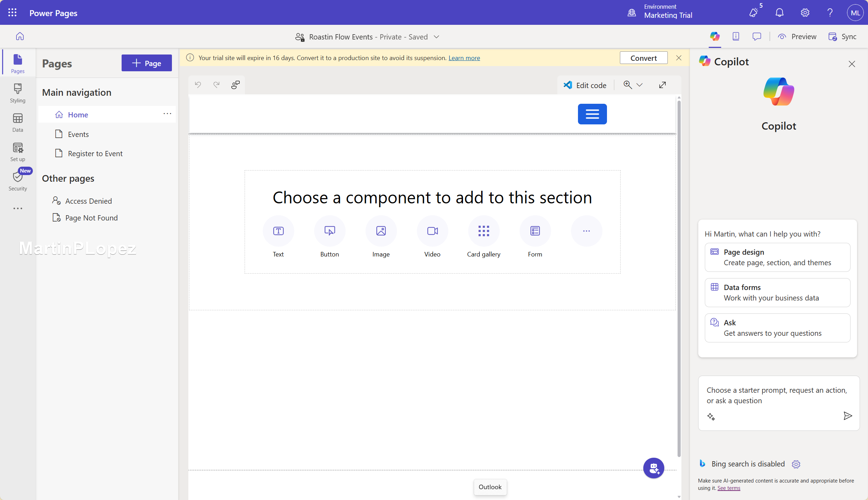
Task: Open the Learn more link
Action: [x=464, y=58]
